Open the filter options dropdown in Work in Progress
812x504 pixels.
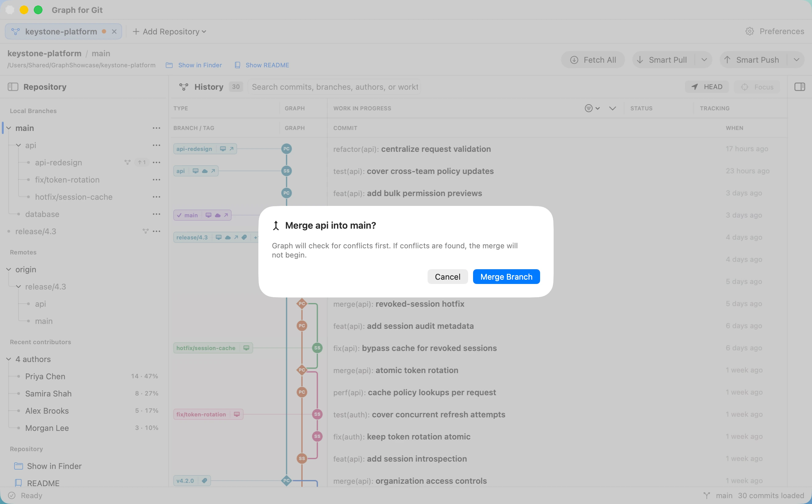[x=592, y=108]
